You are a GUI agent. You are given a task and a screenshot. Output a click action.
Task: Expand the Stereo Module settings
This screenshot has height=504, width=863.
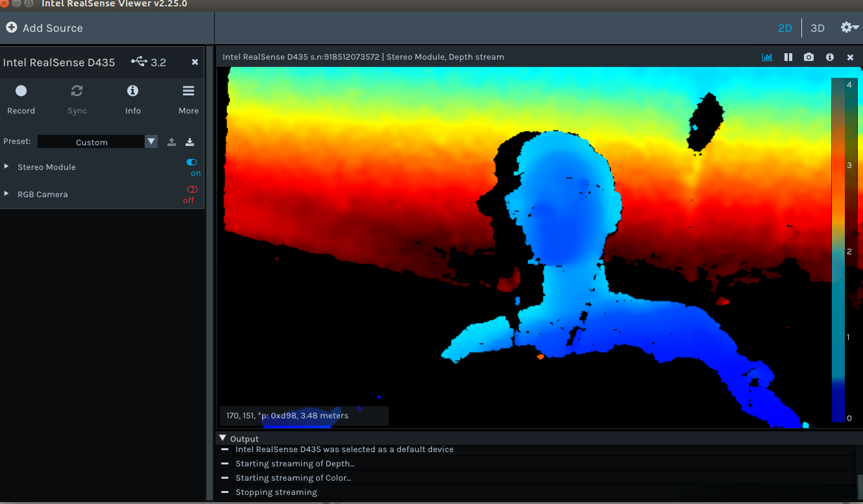(x=6, y=167)
